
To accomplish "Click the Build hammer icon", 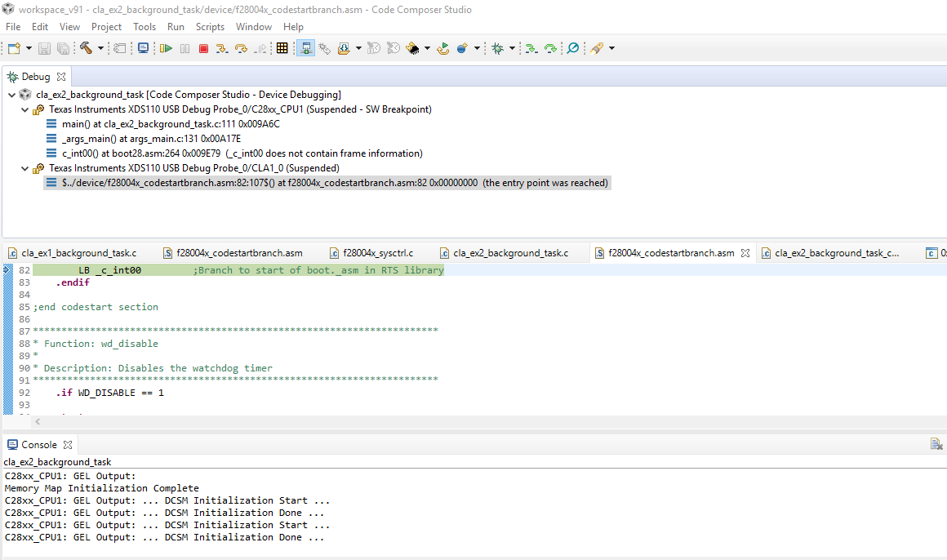I will [86, 49].
